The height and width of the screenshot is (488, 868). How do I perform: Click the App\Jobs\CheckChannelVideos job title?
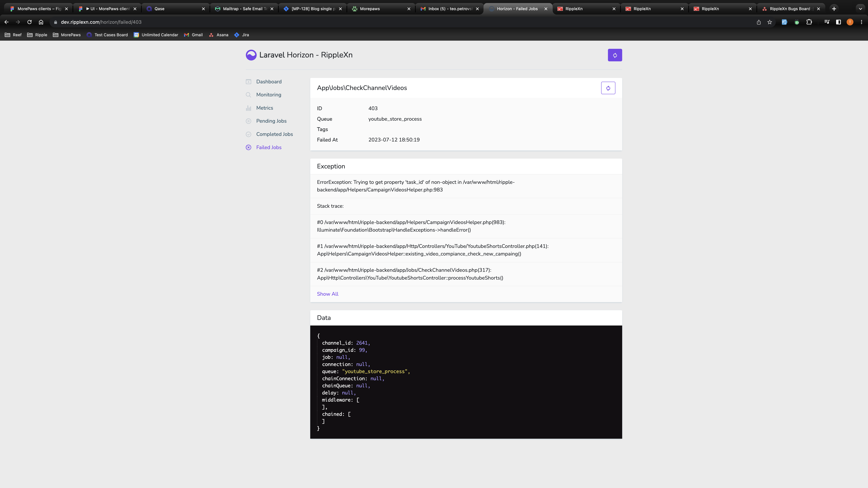click(x=362, y=88)
